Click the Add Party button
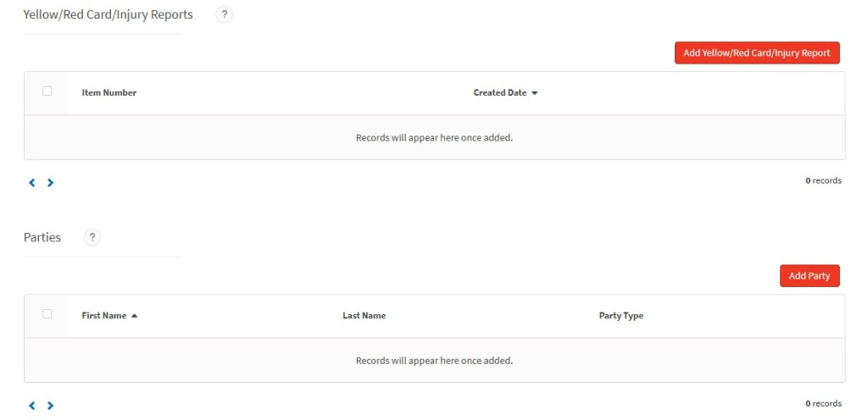868x420 pixels. pyautogui.click(x=810, y=276)
